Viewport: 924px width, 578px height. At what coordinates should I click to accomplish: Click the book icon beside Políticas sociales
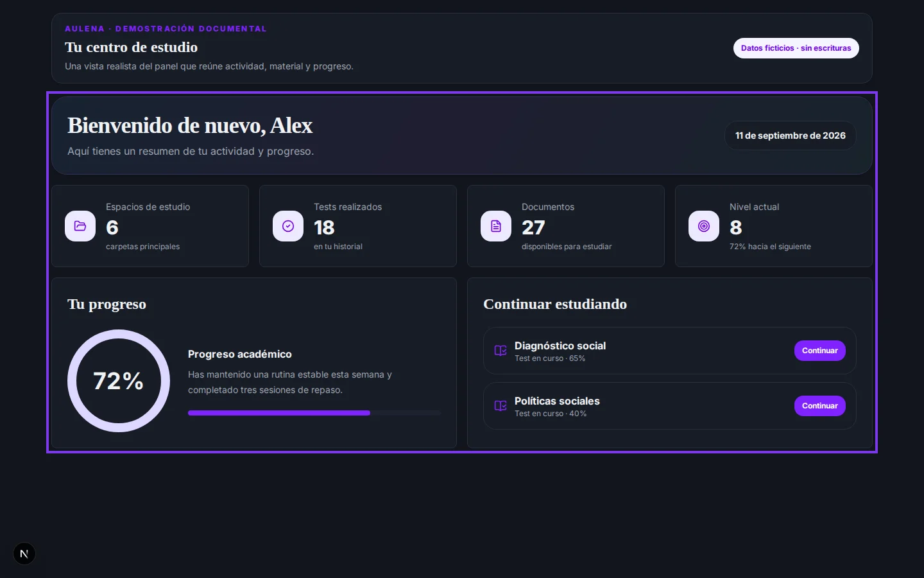click(x=501, y=406)
